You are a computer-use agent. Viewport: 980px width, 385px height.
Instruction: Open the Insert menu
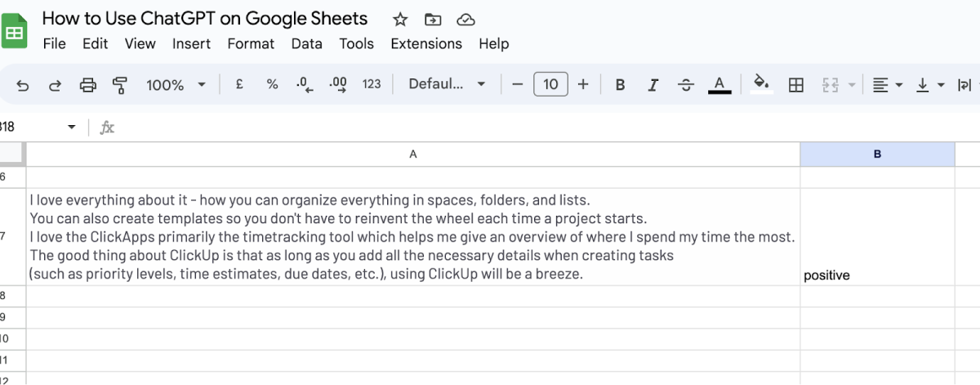pos(191,43)
